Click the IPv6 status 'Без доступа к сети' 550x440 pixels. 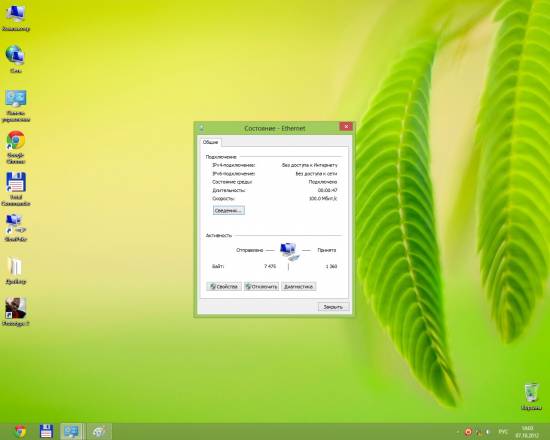316,173
